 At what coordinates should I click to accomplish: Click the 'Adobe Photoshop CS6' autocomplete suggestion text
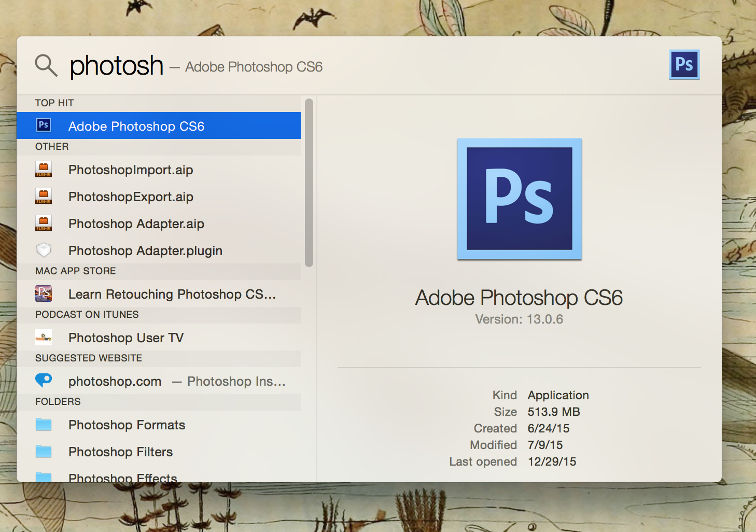[x=254, y=67]
